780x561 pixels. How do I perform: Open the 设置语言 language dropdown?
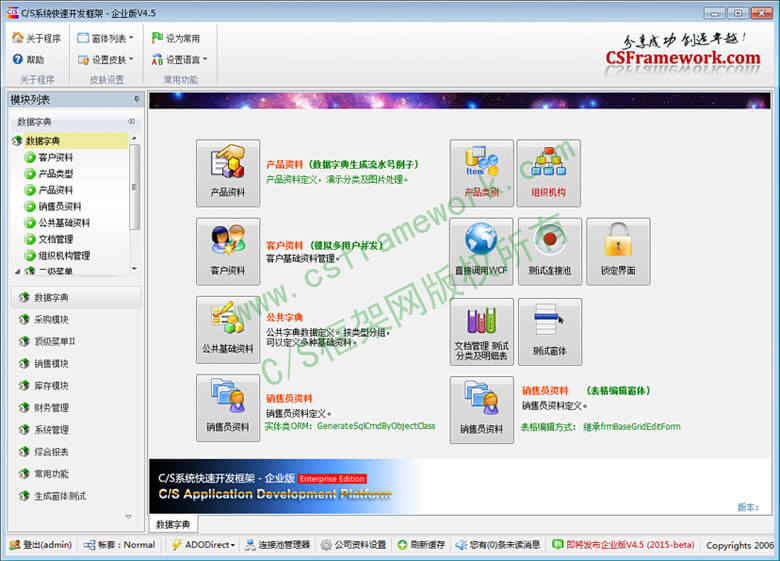(x=180, y=60)
